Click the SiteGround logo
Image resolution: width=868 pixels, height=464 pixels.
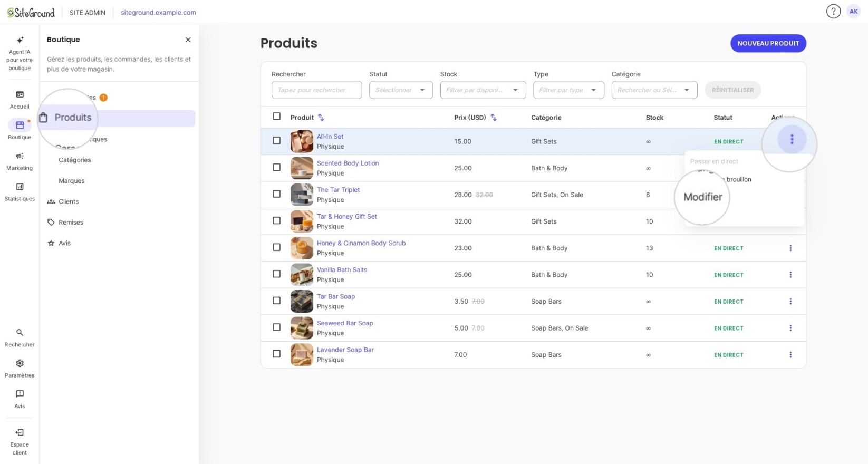pos(31,13)
